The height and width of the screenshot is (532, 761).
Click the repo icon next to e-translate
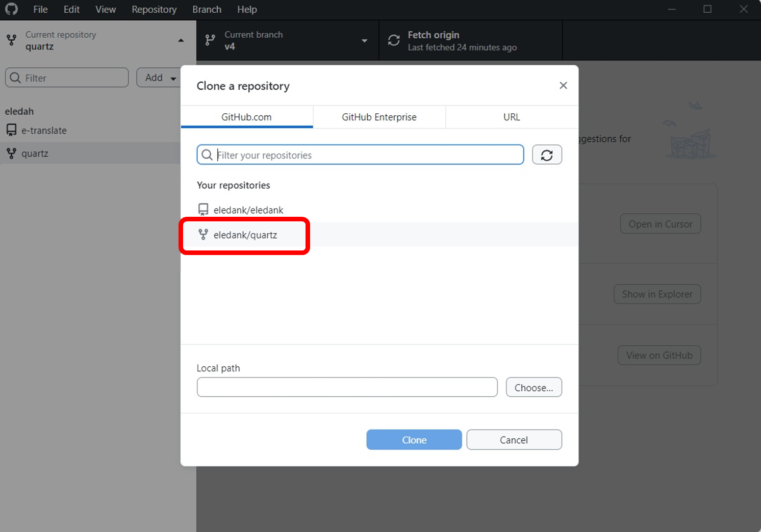pos(11,130)
